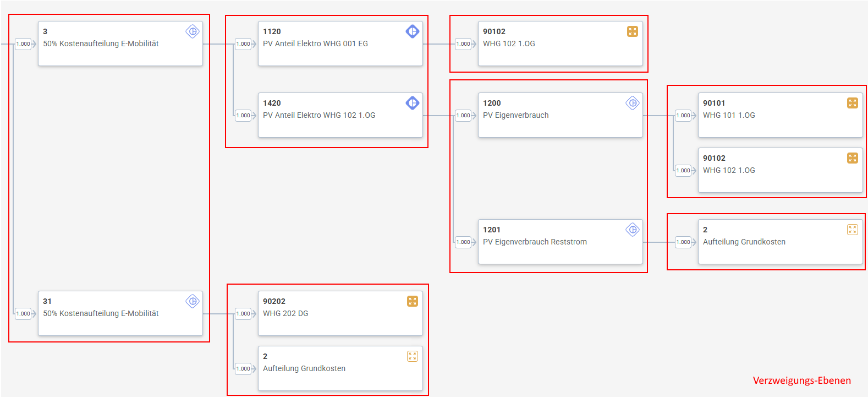Click the orange expand icon on WHG 101 1.OG
Image resolution: width=868 pixels, height=397 pixels.
[852, 103]
